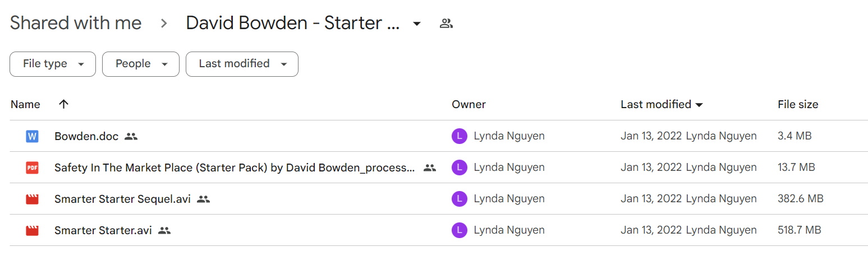Click the video icon for Smarter Starter.avi
Image resolution: width=868 pixels, height=279 pixels.
32,230
